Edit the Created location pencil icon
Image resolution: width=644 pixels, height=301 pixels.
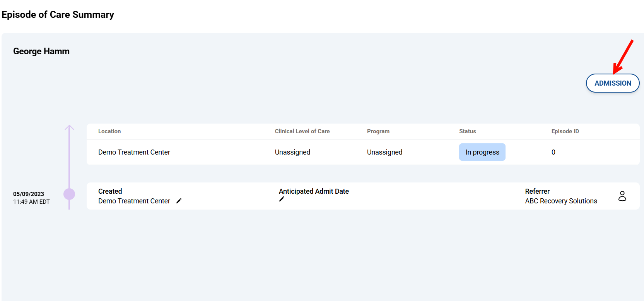click(179, 201)
